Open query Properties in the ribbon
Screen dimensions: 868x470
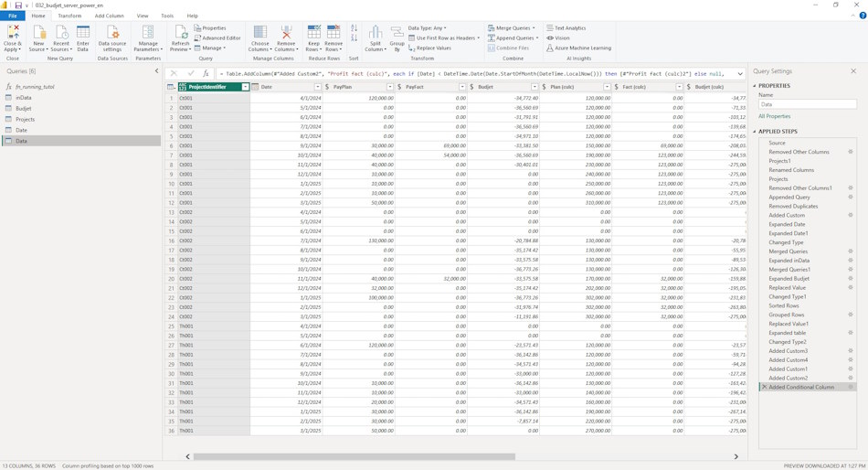210,27
